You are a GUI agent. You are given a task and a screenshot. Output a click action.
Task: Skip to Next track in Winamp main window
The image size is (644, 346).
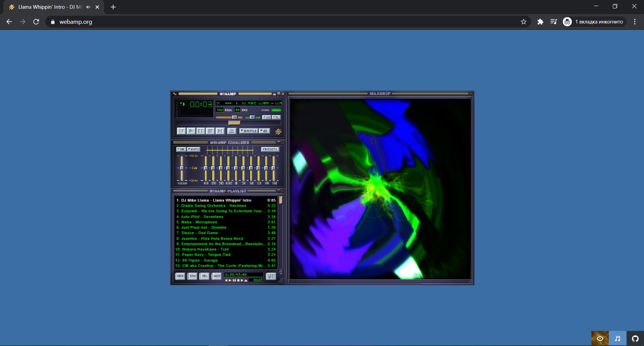click(x=220, y=131)
